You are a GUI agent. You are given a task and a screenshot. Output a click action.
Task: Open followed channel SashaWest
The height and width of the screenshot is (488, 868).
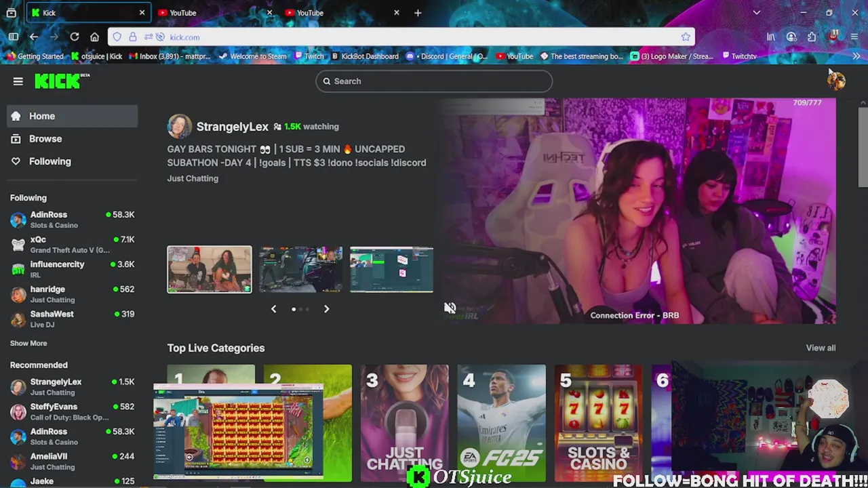click(x=73, y=319)
